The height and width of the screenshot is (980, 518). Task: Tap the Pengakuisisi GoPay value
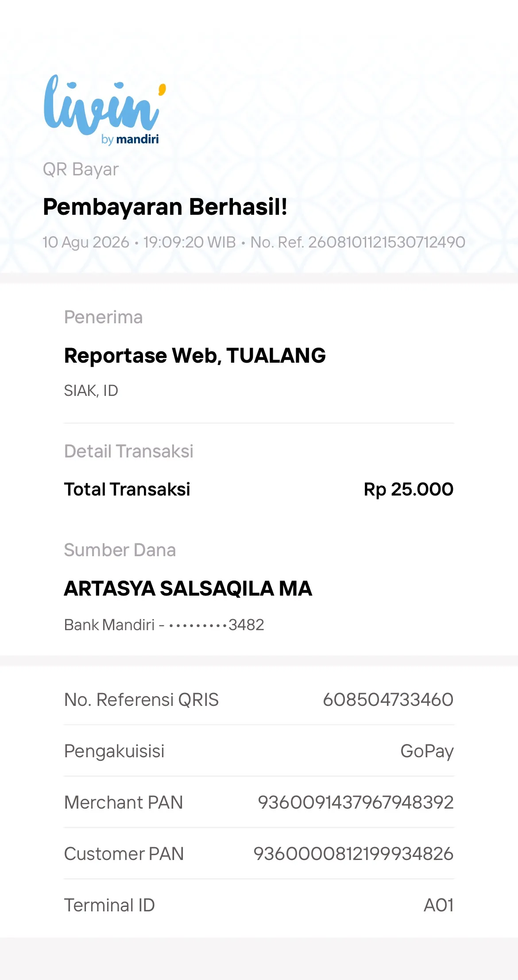pyautogui.click(x=427, y=751)
